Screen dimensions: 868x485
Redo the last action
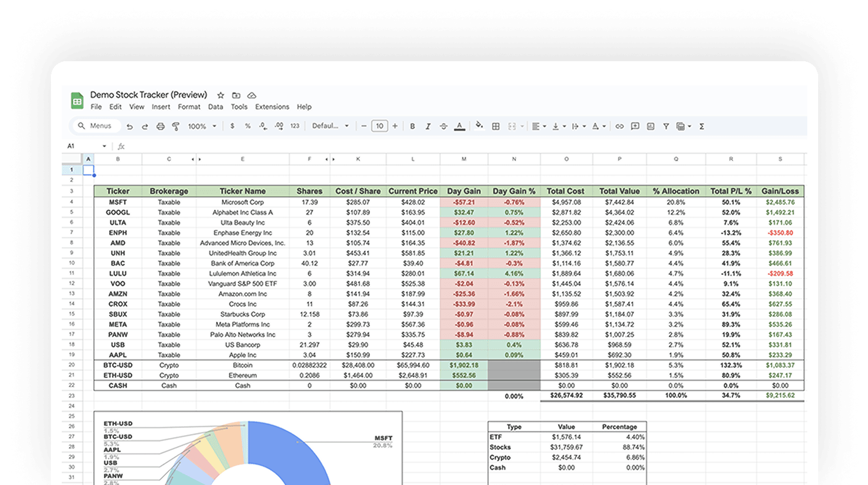pyautogui.click(x=145, y=126)
